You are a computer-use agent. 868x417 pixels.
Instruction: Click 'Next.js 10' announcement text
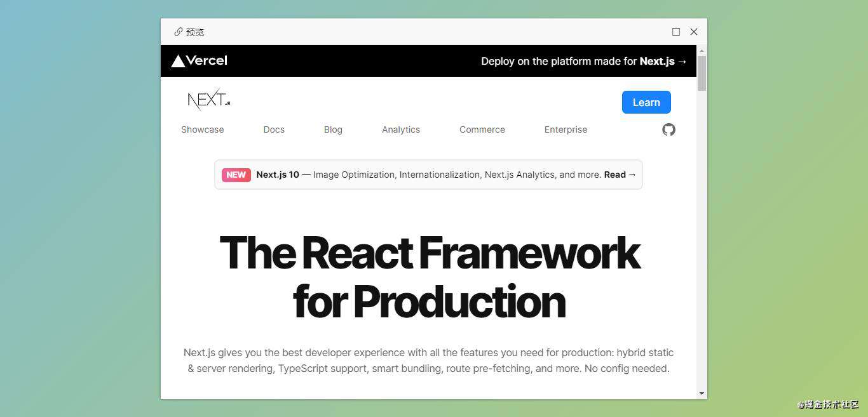point(278,175)
